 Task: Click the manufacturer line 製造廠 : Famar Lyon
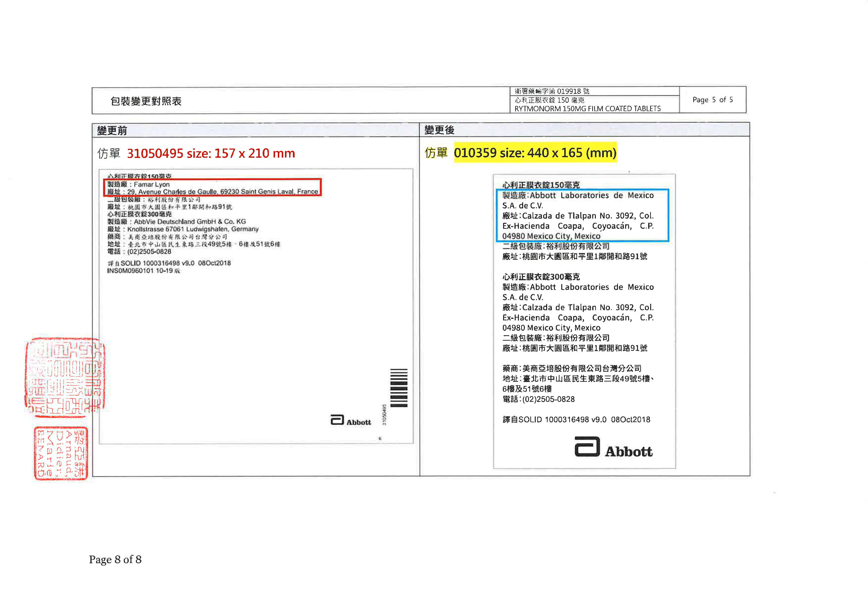pyautogui.click(x=138, y=184)
